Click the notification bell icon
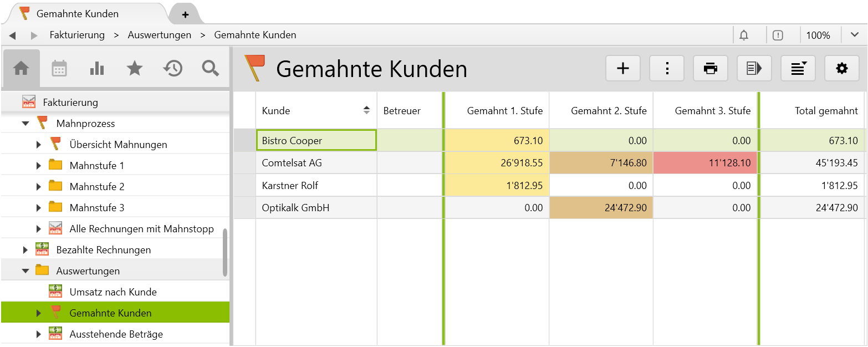 coord(743,34)
